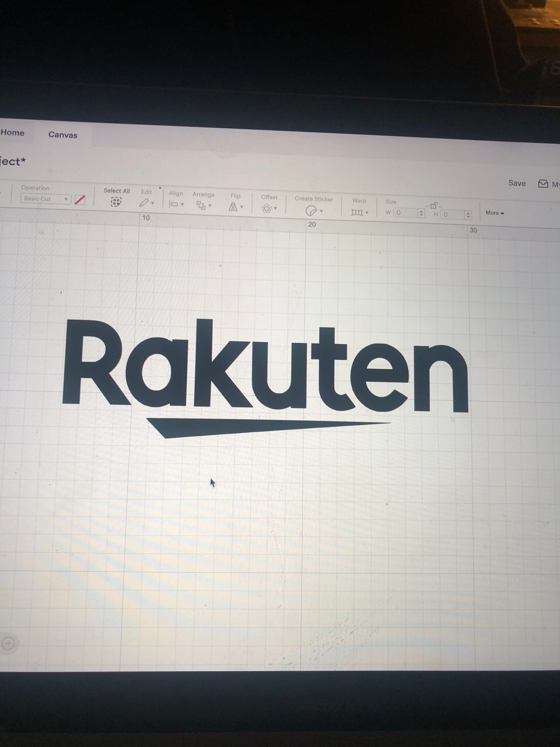Open the Edit pencil tool
Screen dimensions: 560x747
coord(144,203)
